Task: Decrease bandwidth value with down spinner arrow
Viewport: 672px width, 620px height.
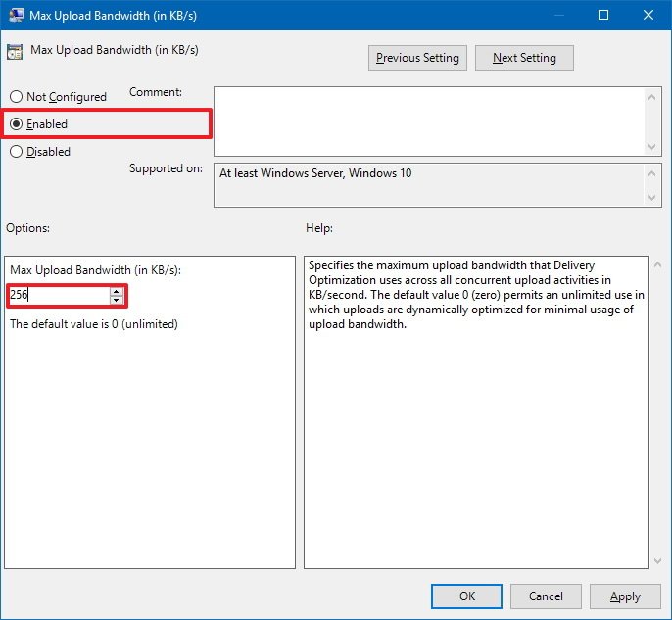Action: 117,300
